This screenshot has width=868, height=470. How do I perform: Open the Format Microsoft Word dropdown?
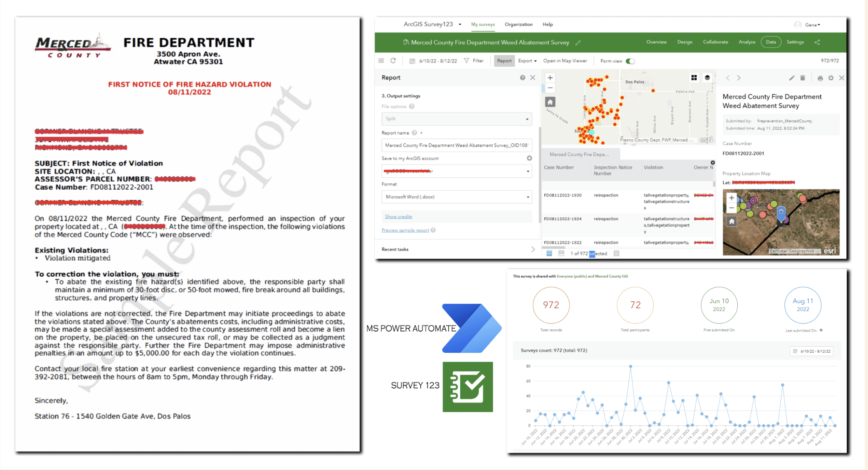pos(456,197)
